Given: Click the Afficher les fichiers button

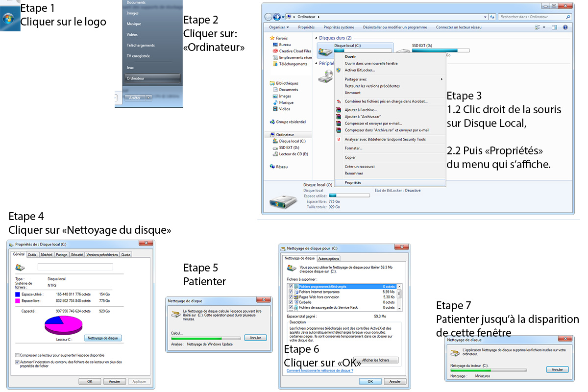Looking at the screenshot, I should click(x=376, y=360).
